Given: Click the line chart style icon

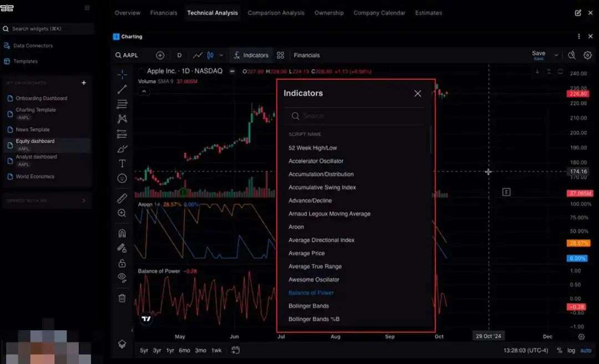Looking at the screenshot, I should coord(197,55).
